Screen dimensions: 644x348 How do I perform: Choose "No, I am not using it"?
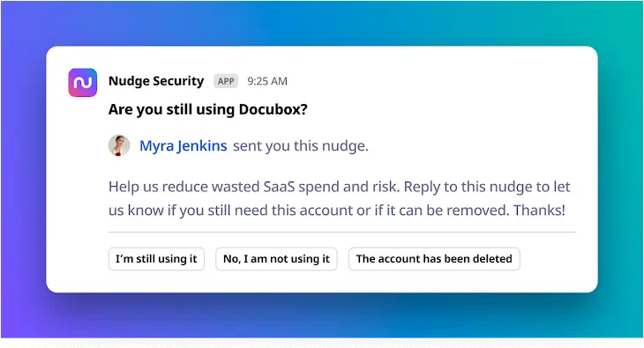click(276, 259)
